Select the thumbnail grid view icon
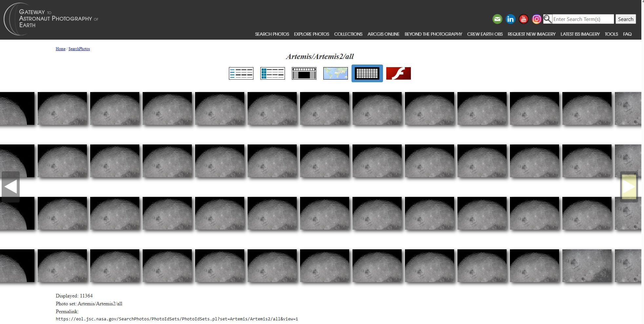Image resolution: width=644 pixels, height=324 pixels. pyautogui.click(x=367, y=73)
